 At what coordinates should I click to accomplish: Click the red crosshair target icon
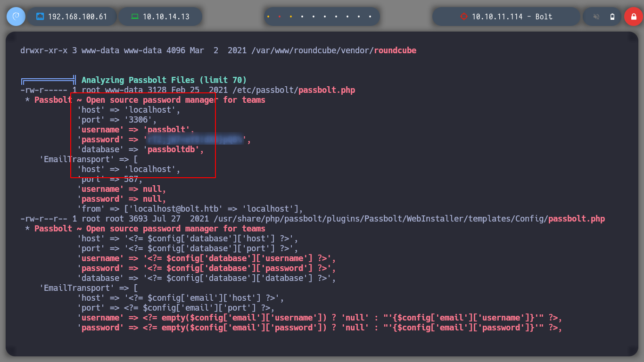463,16
